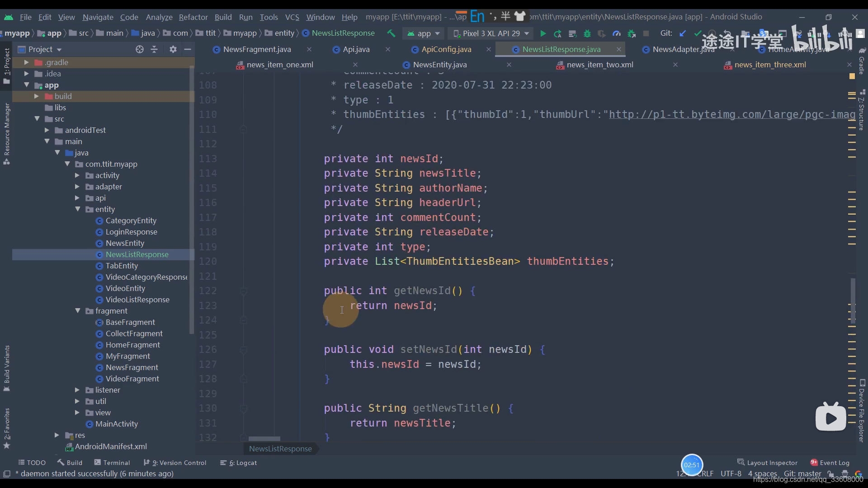Toggle the Device File Explorer panel

click(862, 411)
